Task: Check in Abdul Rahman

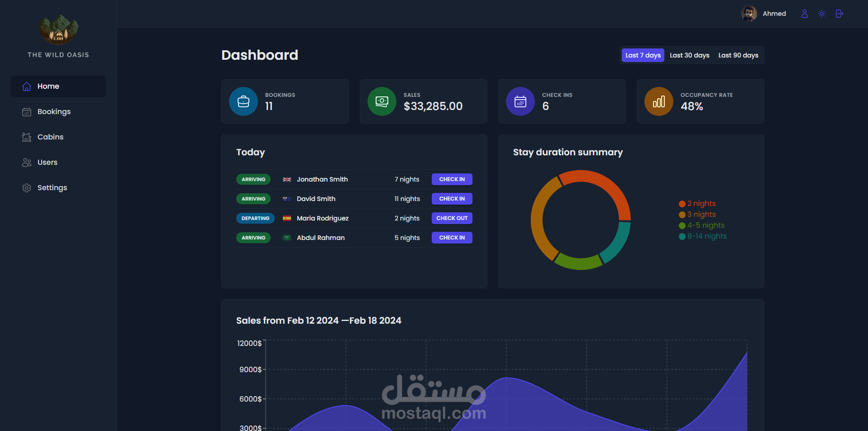Action: click(x=452, y=238)
